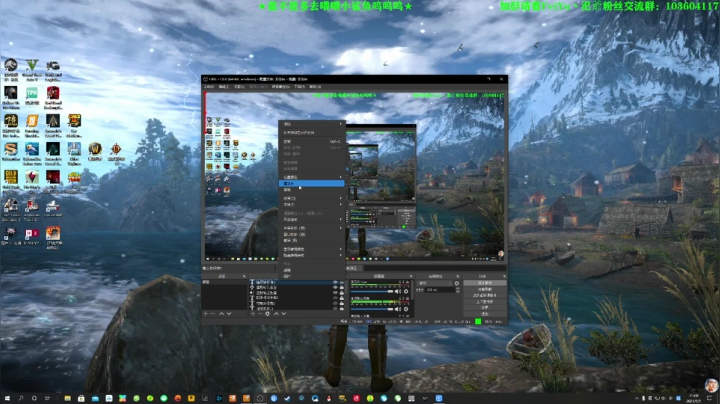Open Windows search on the taskbar
The width and height of the screenshot is (720, 404).
21,398
